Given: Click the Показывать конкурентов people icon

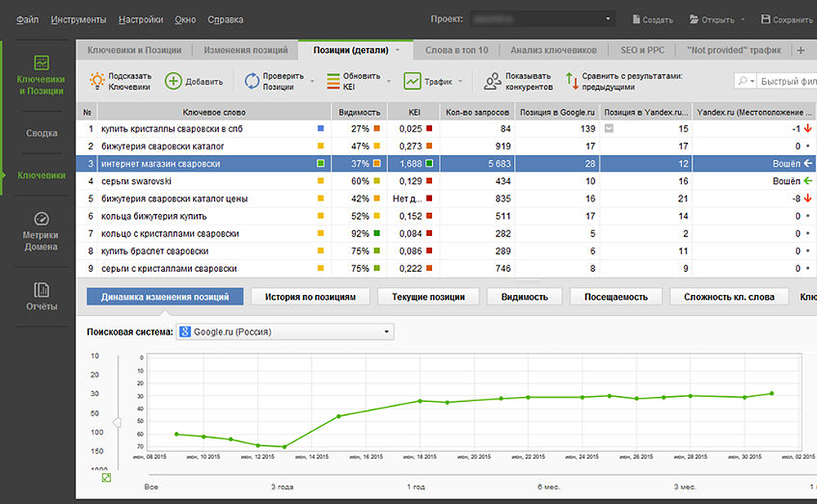Looking at the screenshot, I should click(492, 81).
